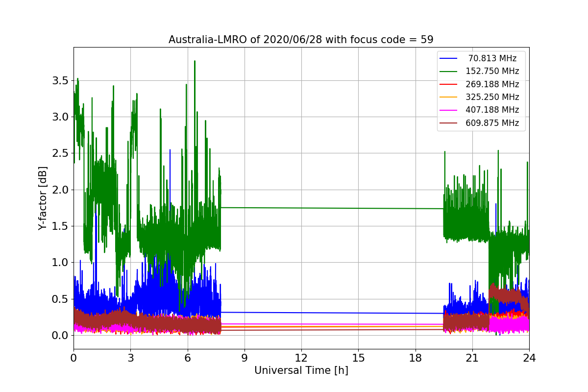
Task: Select the 609.875 MHz legend label
Action: click(x=492, y=123)
